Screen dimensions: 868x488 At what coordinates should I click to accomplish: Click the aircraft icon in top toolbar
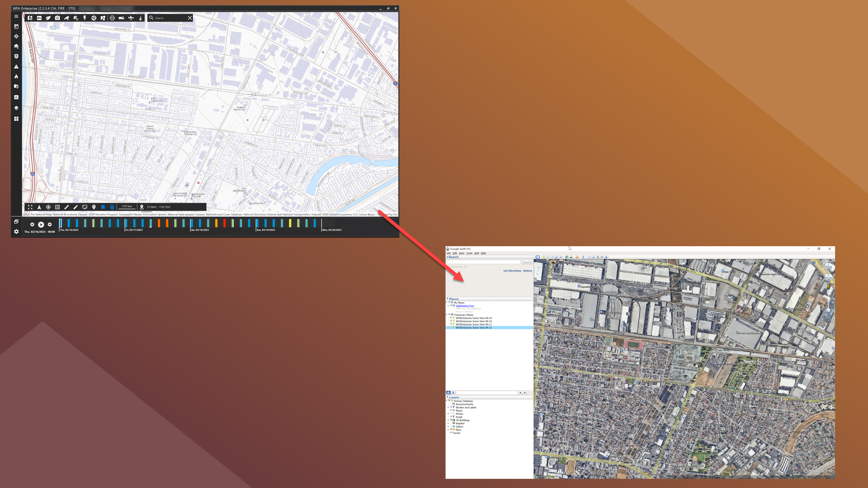(x=131, y=18)
